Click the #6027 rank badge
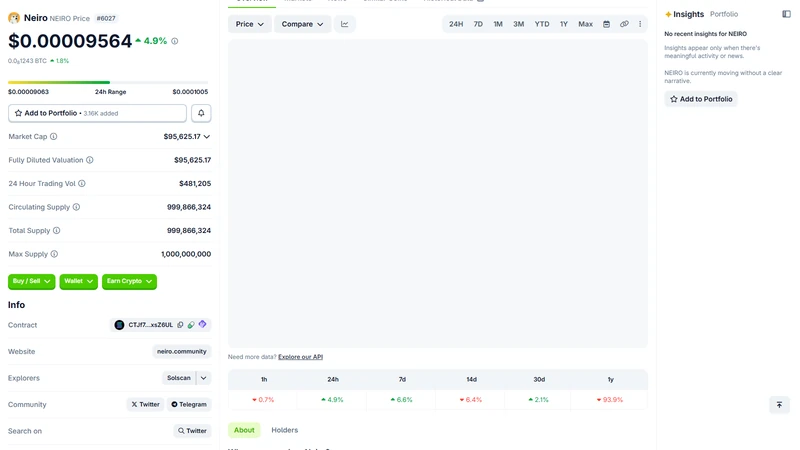Screen dimensions: 800x450 106,18
